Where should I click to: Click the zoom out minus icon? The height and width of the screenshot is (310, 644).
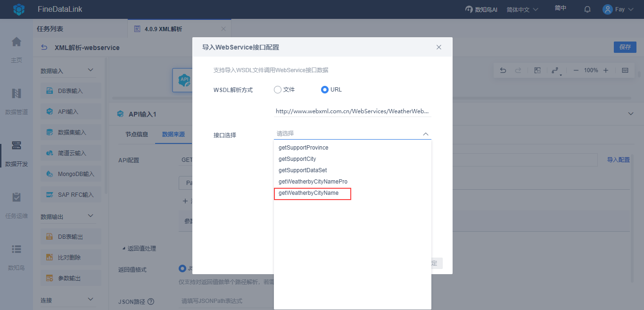tap(576, 70)
